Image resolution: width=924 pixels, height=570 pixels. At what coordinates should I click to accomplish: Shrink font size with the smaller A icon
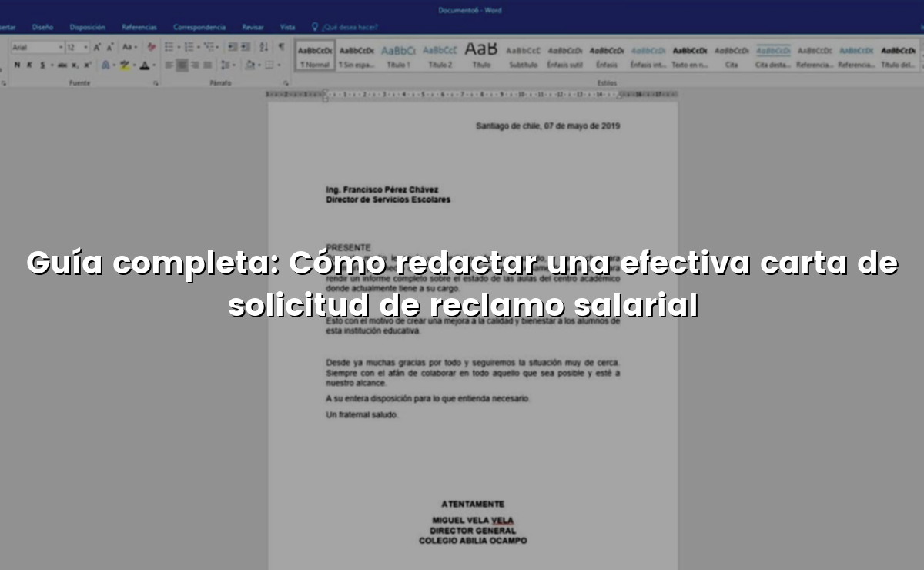[x=110, y=48]
